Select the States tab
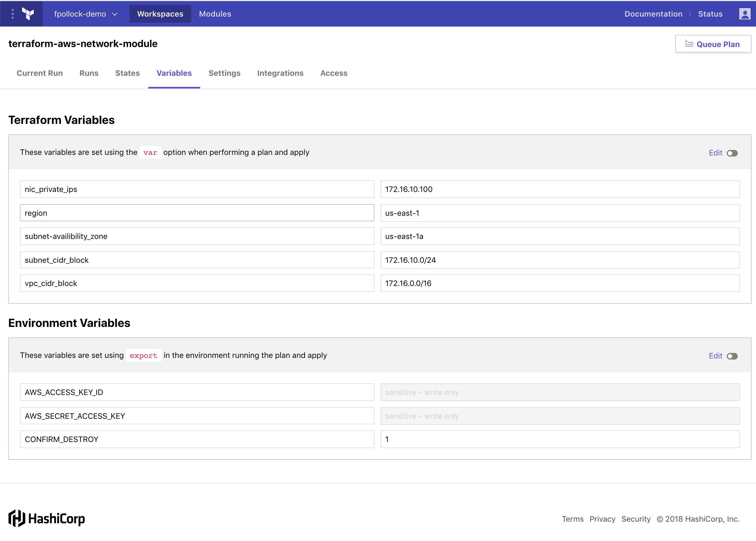 [x=127, y=73]
